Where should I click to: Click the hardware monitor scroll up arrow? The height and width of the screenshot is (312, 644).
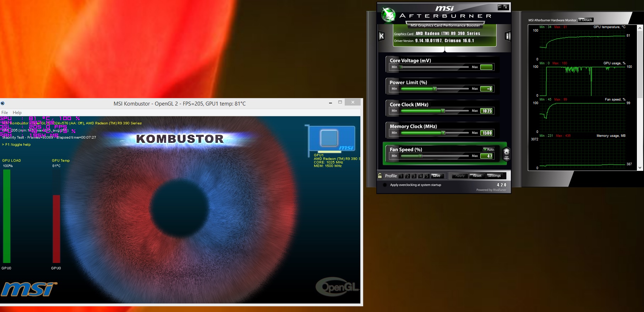point(640,28)
